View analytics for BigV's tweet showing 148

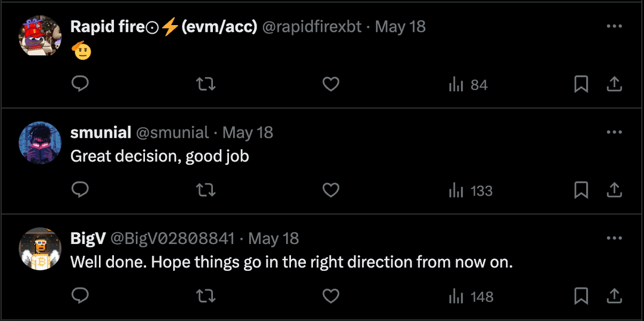tap(471, 297)
